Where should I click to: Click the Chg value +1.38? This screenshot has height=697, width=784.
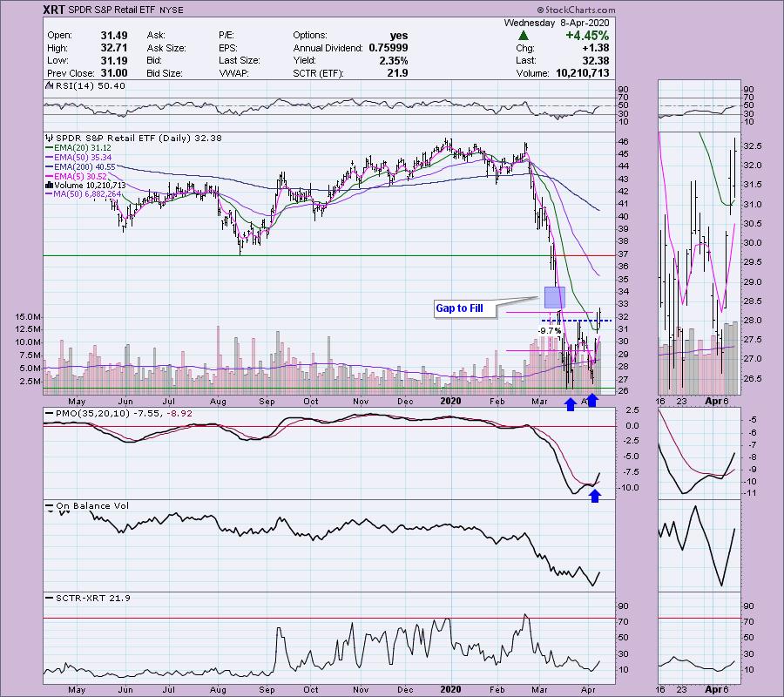pyautogui.click(x=596, y=48)
